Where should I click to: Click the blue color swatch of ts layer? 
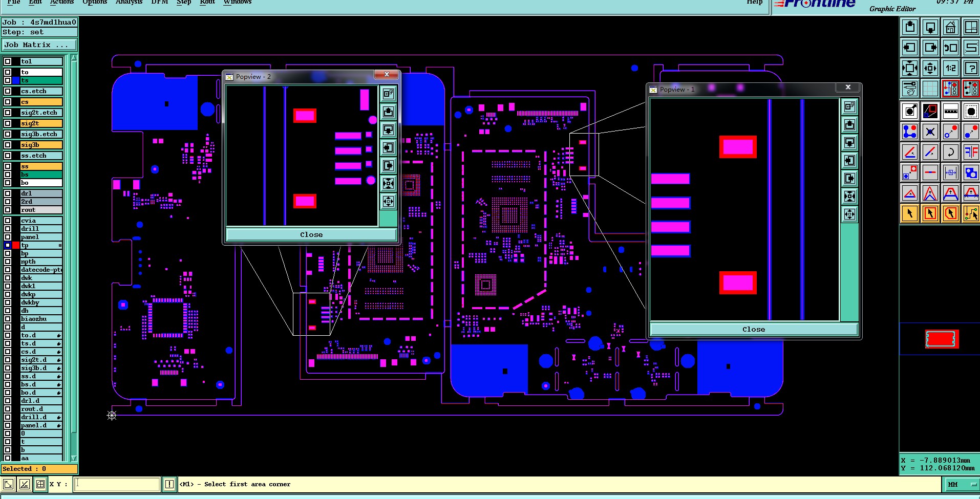pyautogui.click(x=16, y=80)
